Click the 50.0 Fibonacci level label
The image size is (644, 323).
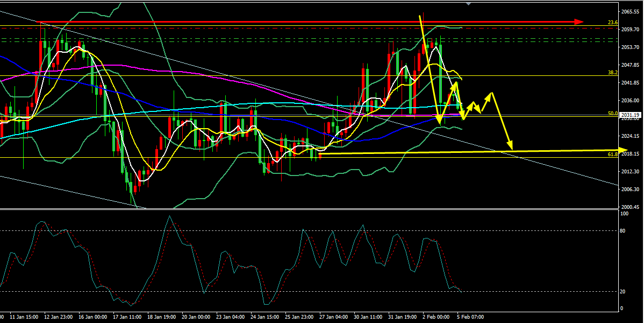click(x=612, y=113)
